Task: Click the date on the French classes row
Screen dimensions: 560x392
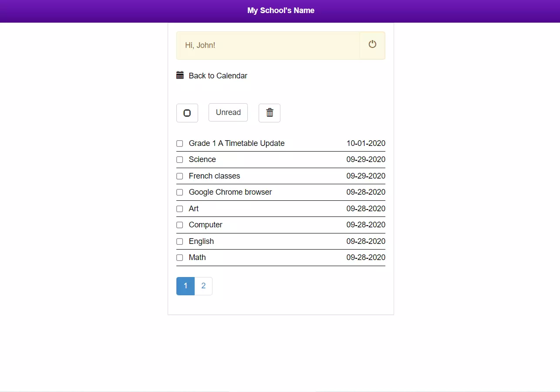Action: 366,176
